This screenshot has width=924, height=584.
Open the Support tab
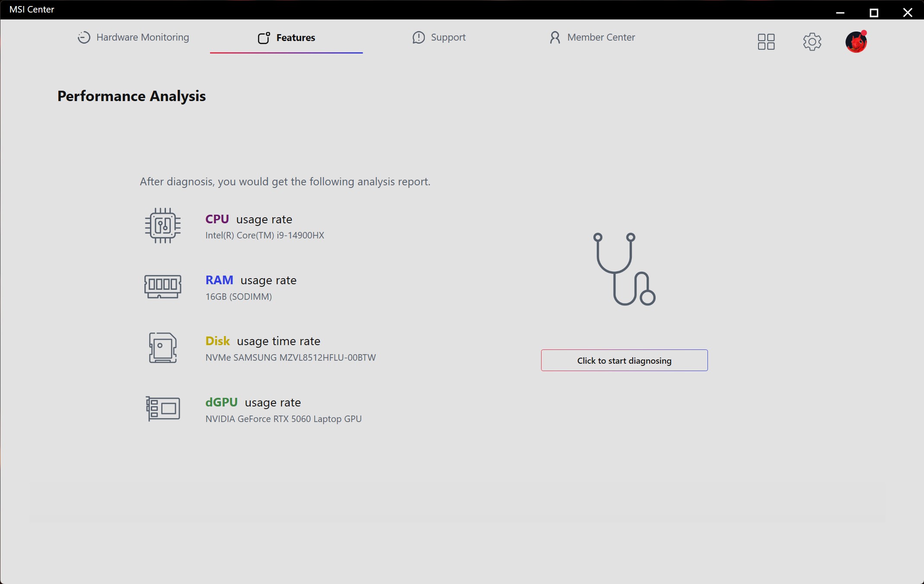tap(439, 38)
